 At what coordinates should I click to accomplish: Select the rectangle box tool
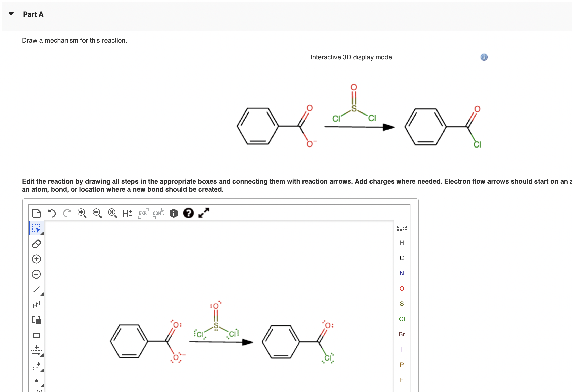[37, 335]
